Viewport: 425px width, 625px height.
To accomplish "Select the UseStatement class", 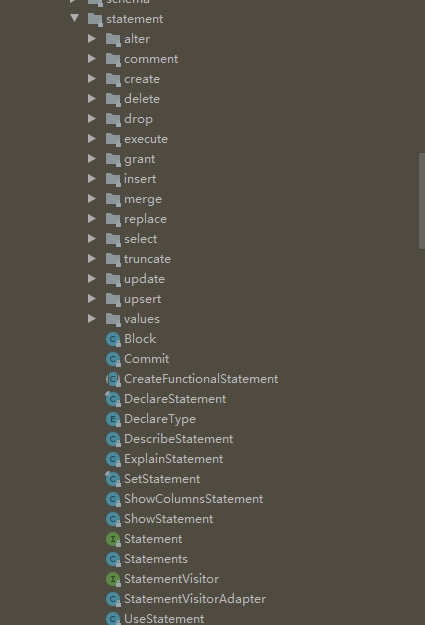I will [x=164, y=619].
